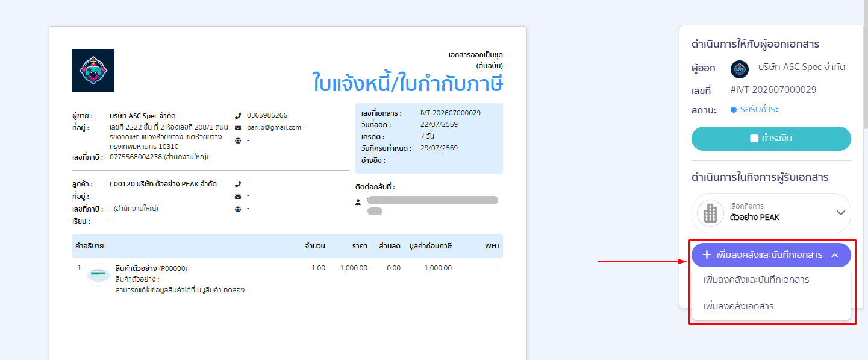
Task: Click the company logo on the invoice
Action: coord(93,71)
